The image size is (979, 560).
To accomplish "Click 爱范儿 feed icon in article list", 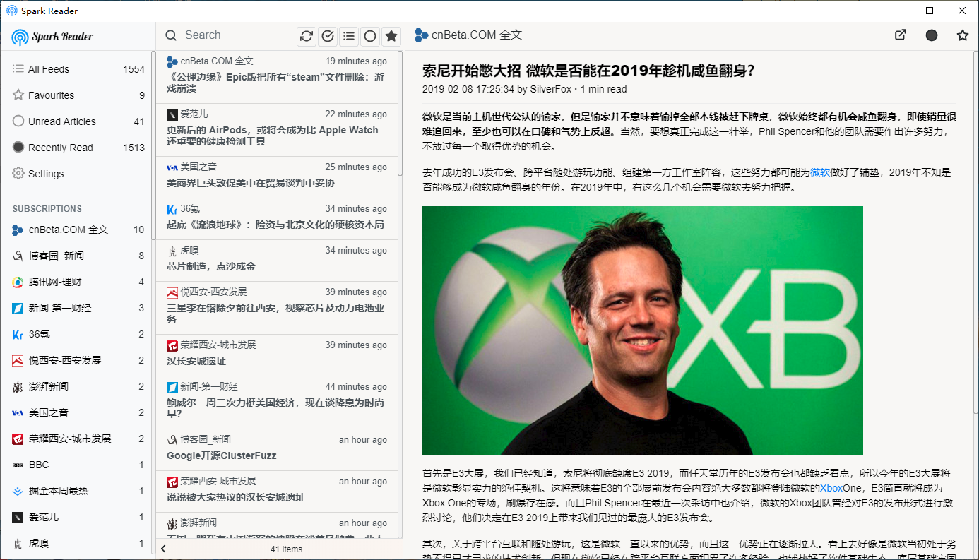I will click(x=172, y=114).
